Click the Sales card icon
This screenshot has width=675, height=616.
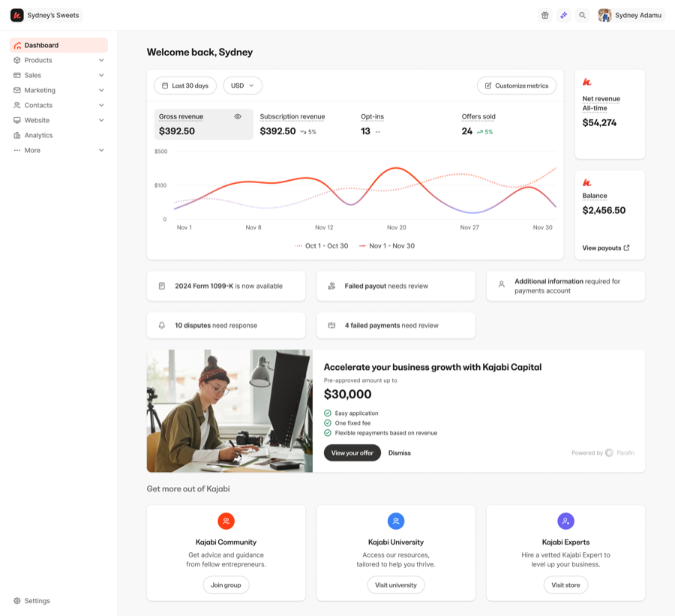click(x=17, y=75)
